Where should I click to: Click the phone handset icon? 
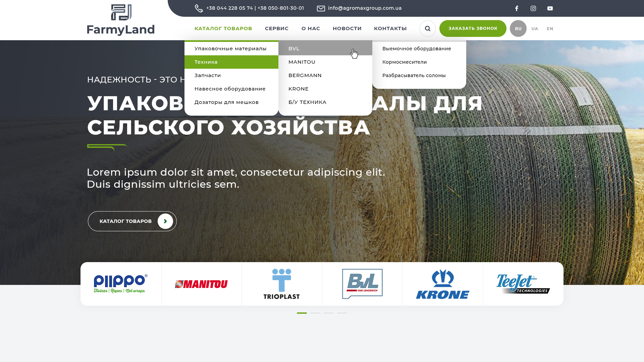pyautogui.click(x=199, y=8)
